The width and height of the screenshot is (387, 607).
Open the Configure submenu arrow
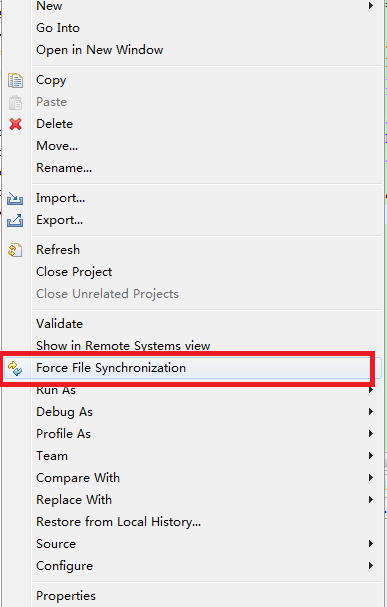pos(371,566)
